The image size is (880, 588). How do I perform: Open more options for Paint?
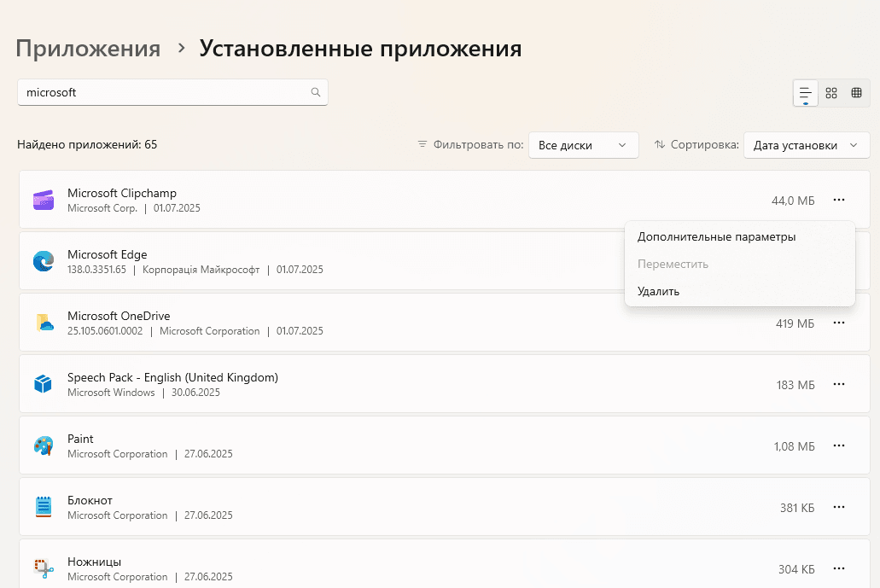[x=839, y=445]
